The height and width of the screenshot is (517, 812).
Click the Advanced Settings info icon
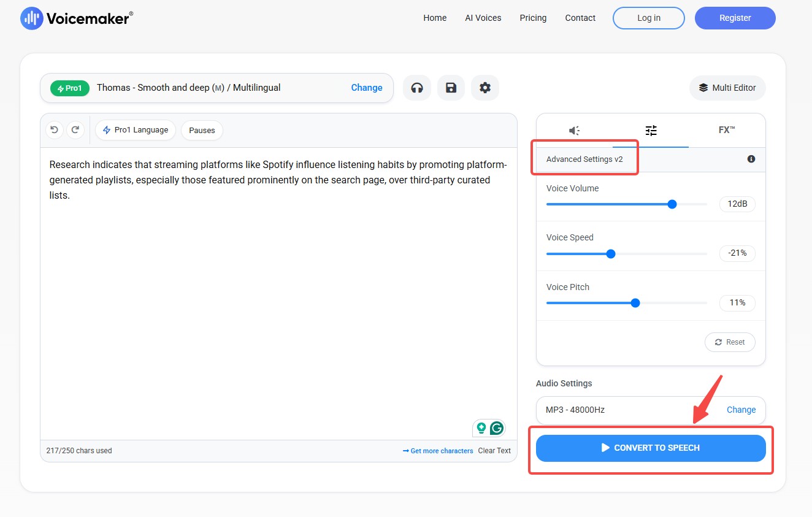[x=751, y=159]
